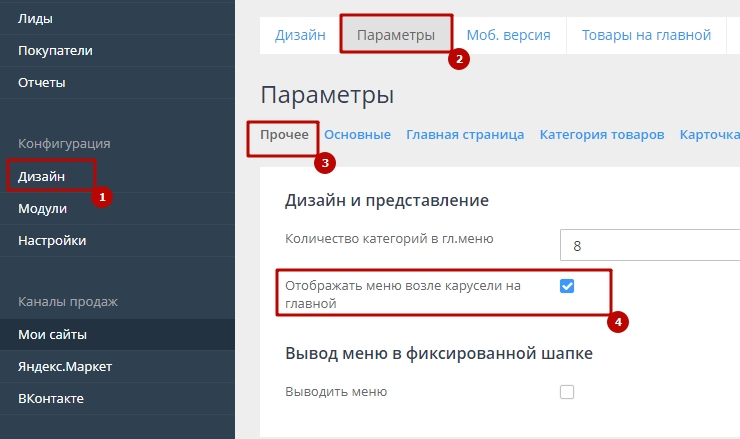Uncheck Отображать меню возле карусели checkbox

(x=567, y=286)
